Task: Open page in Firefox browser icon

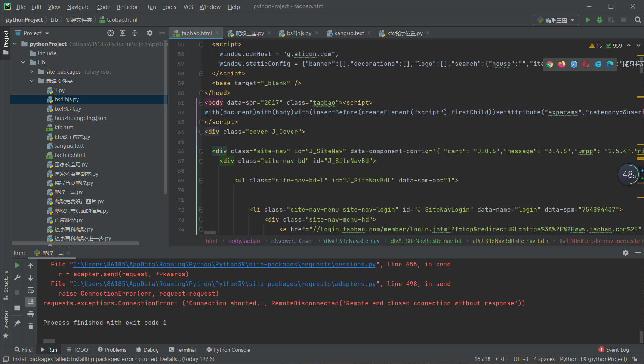Action: [x=562, y=64]
